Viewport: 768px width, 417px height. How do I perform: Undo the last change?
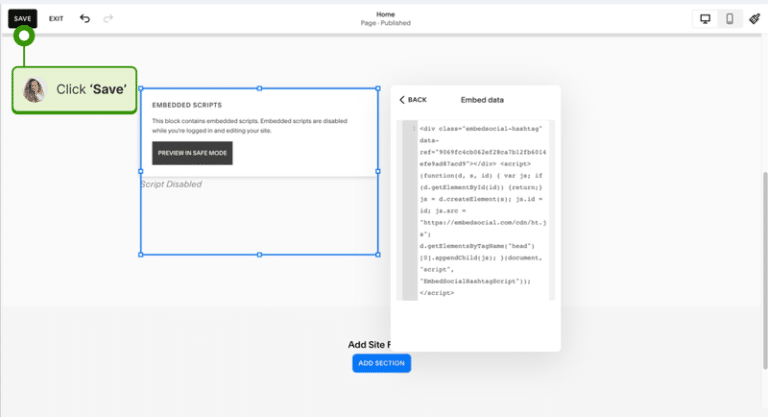[x=85, y=18]
